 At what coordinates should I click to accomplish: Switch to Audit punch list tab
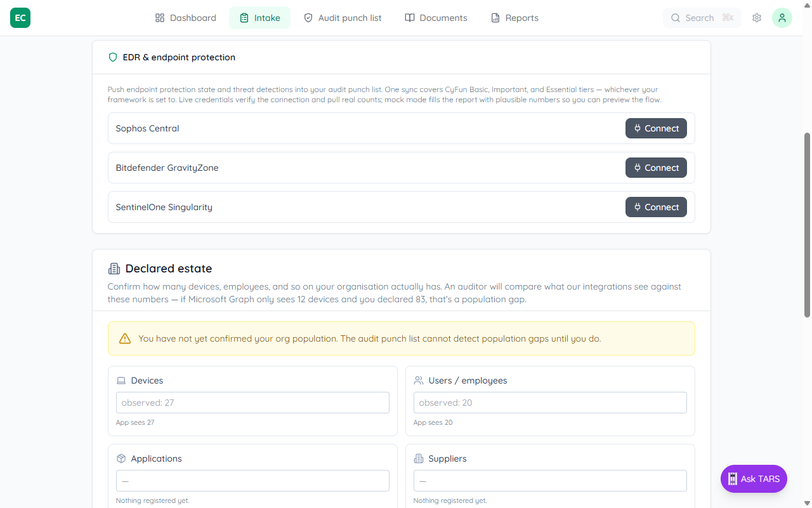click(x=343, y=18)
